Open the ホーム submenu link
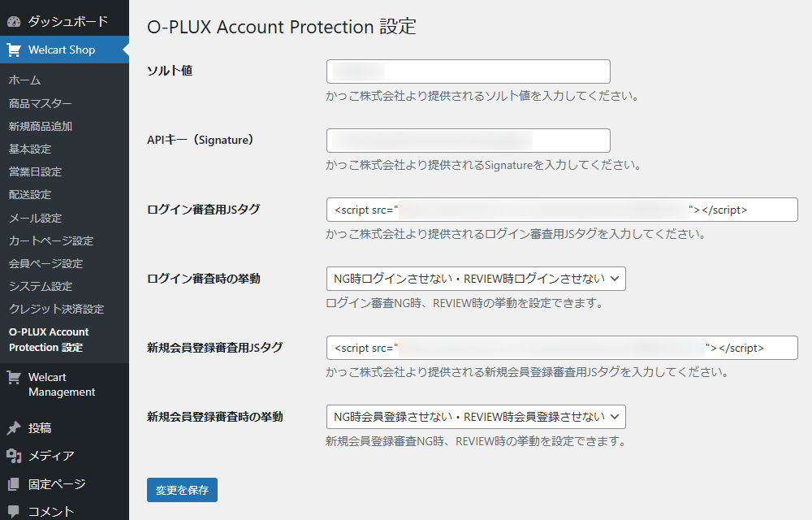The height and width of the screenshot is (520, 812). (24, 80)
